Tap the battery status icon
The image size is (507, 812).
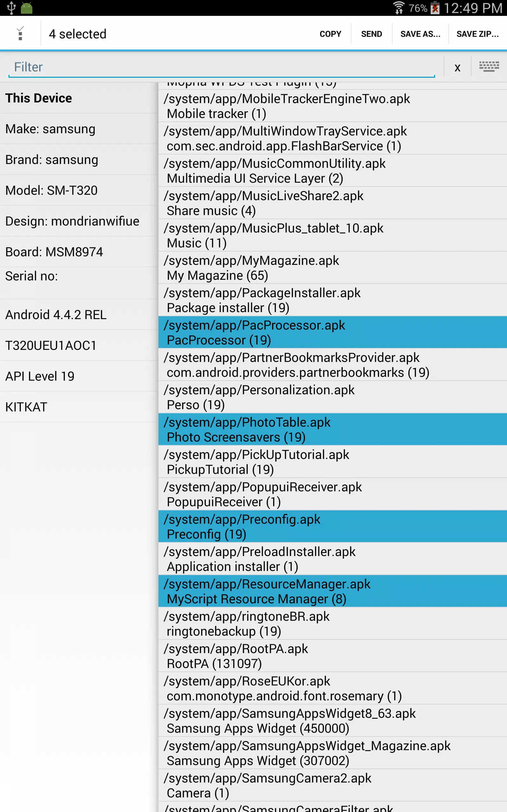435,8
